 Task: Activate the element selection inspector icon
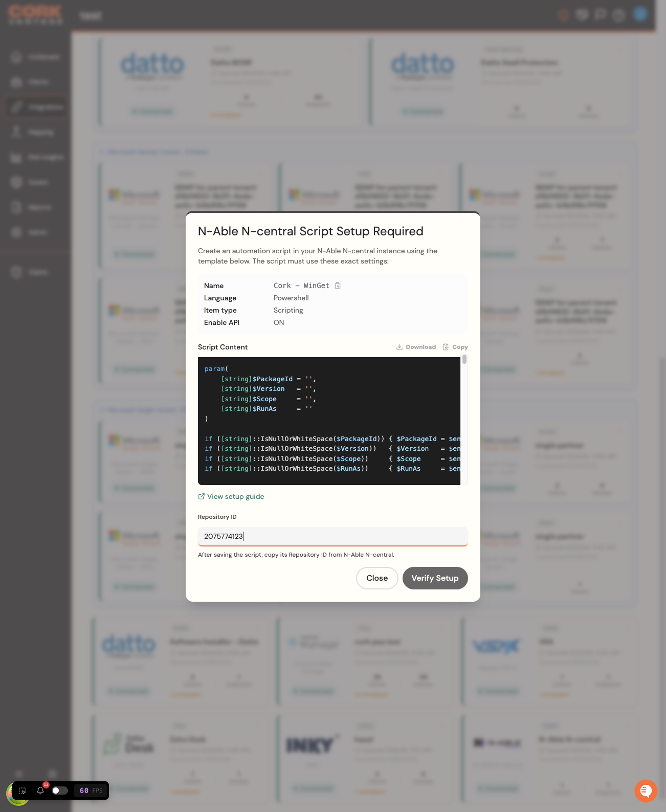click(23, 791)
